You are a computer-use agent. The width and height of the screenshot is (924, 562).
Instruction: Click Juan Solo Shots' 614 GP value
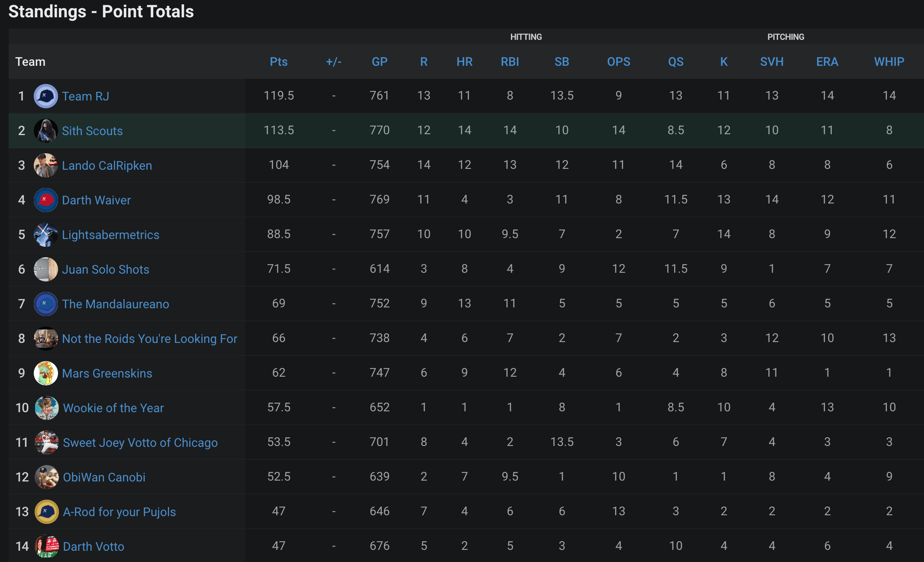[x=380, y=268]
